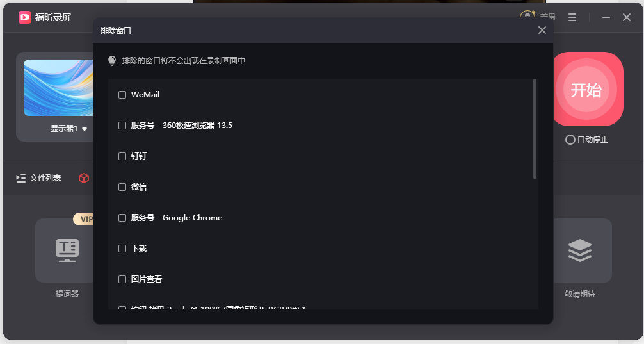
Task: Open the hamburger menu in title bar
Action: pyautogui.click(x=572, y=17)
